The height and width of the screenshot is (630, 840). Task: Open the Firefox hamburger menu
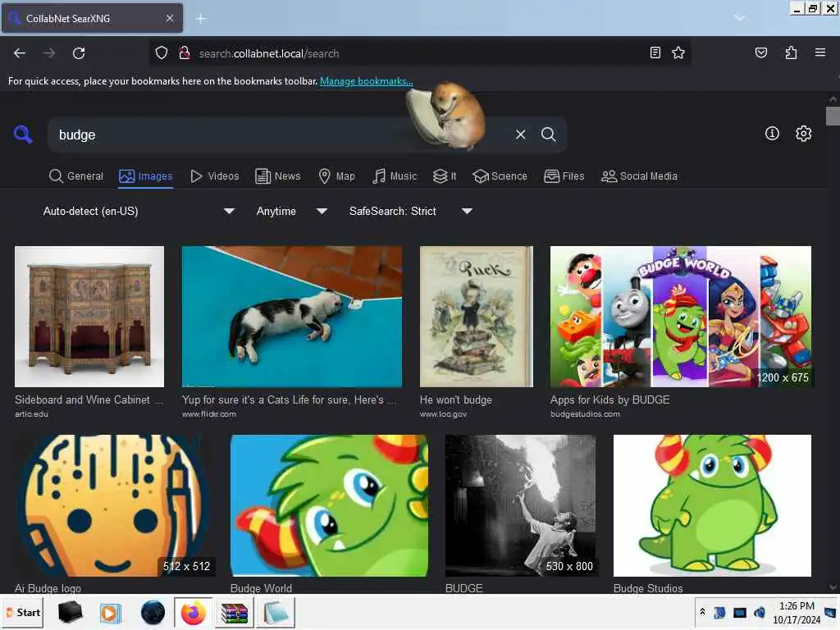[820, 52]
